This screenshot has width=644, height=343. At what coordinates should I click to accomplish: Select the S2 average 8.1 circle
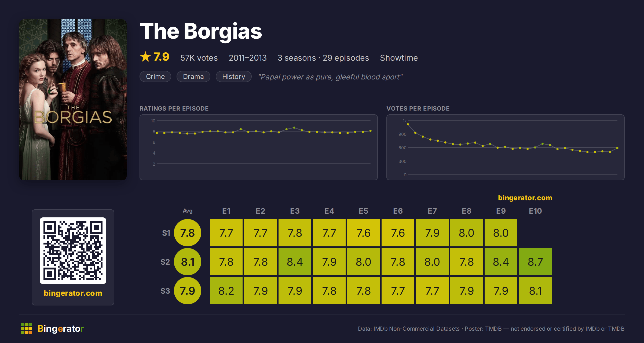pos(188,262)
